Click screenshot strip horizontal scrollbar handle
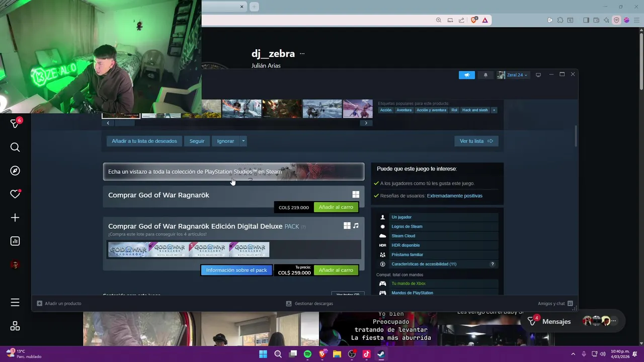This screenshot has width=644, height=362. click(125, 123)
